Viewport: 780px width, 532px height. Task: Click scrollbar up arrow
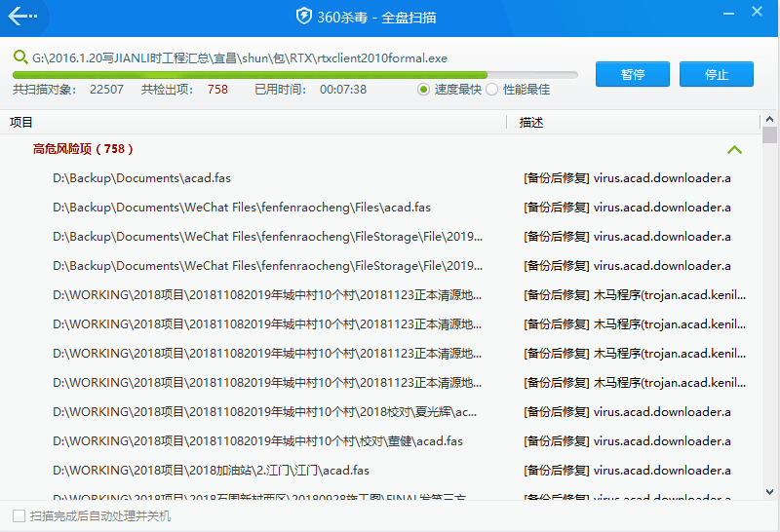pyautogui.click(x=769, y=119)
